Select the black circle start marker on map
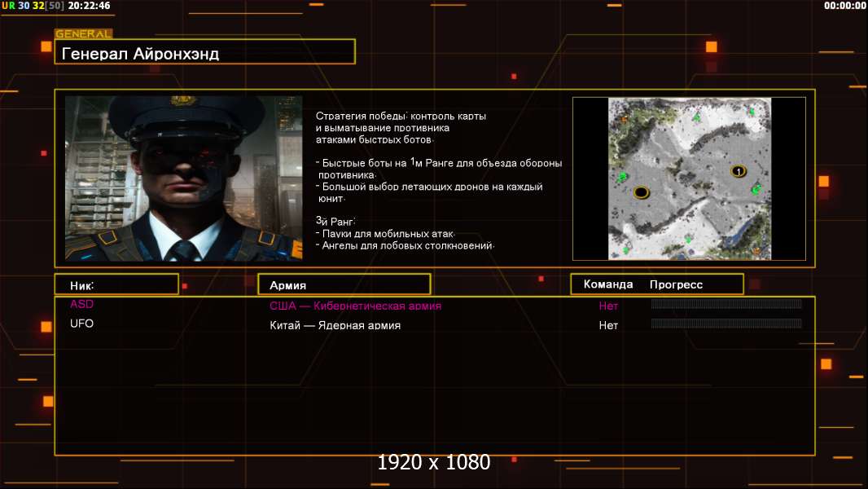Viewport: 868px width, 489px height. coord(641,192)
